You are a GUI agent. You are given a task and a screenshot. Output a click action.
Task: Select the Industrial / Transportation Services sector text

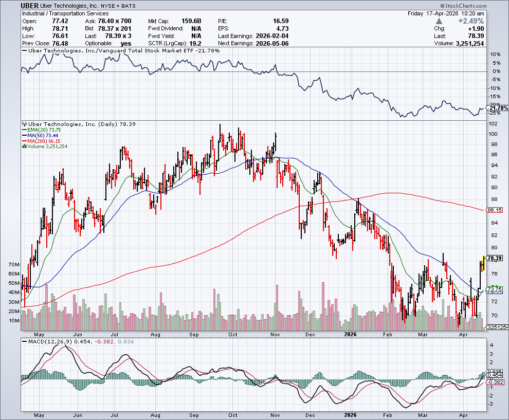click(x=65, y=13)
